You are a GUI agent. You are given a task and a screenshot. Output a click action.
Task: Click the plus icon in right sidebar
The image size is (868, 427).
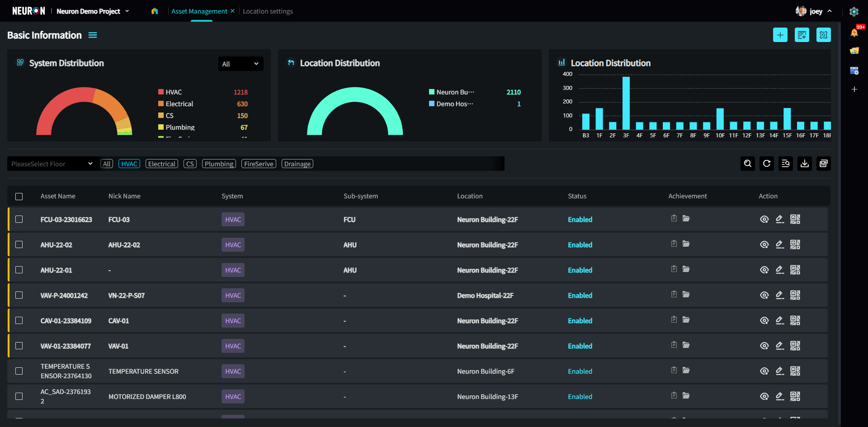coord(854,89)
